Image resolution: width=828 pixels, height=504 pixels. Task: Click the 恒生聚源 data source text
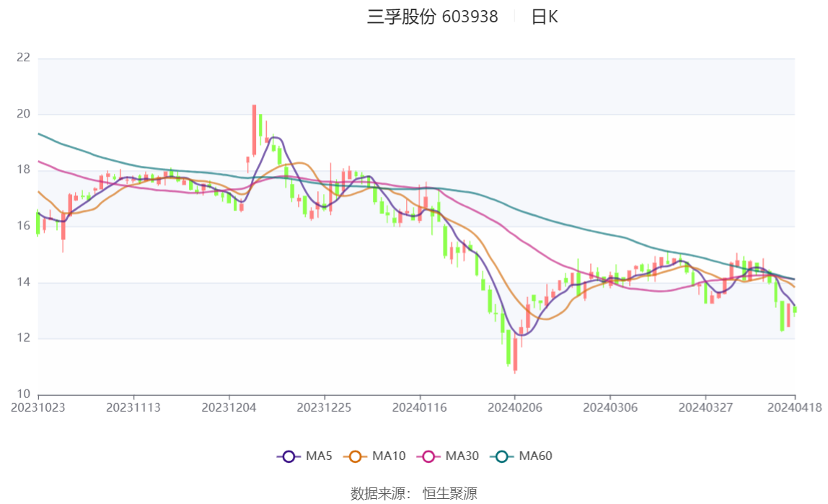click(x=450, y=494)
